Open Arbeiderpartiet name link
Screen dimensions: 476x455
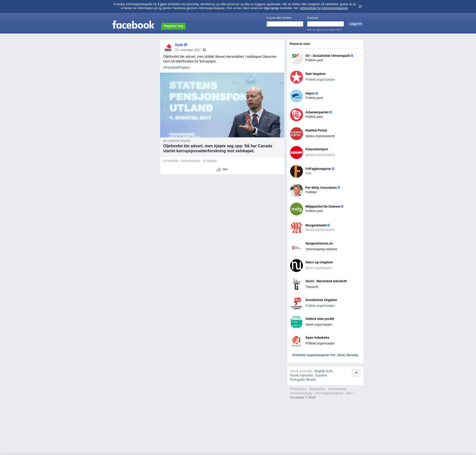click(317, 112)
